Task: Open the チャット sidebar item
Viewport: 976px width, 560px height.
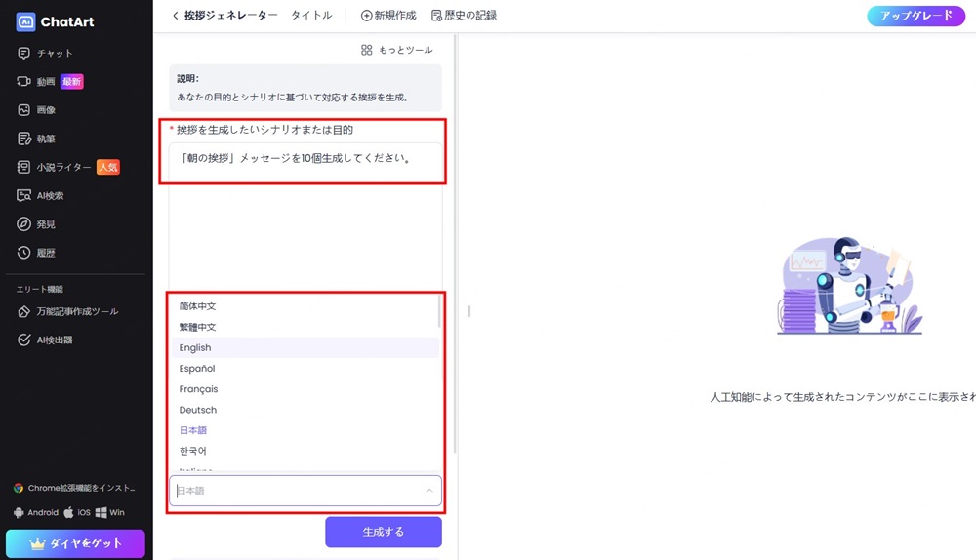Action: click(55, 53)
